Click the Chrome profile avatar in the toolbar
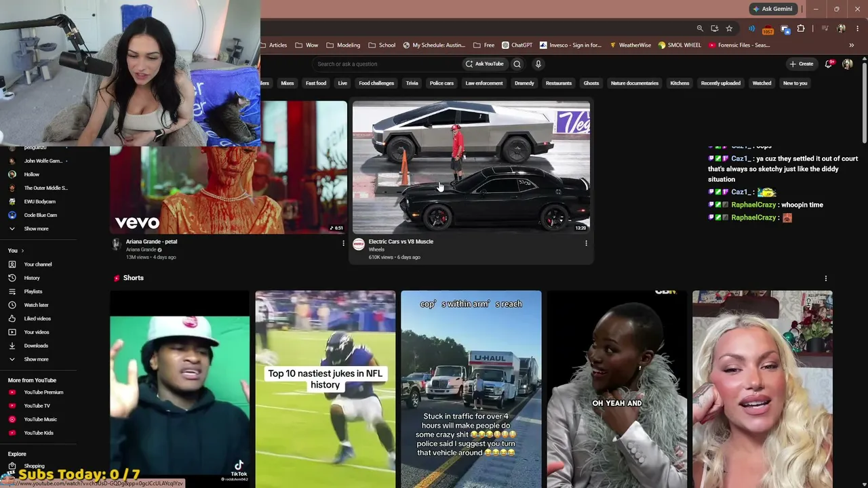 841,28
